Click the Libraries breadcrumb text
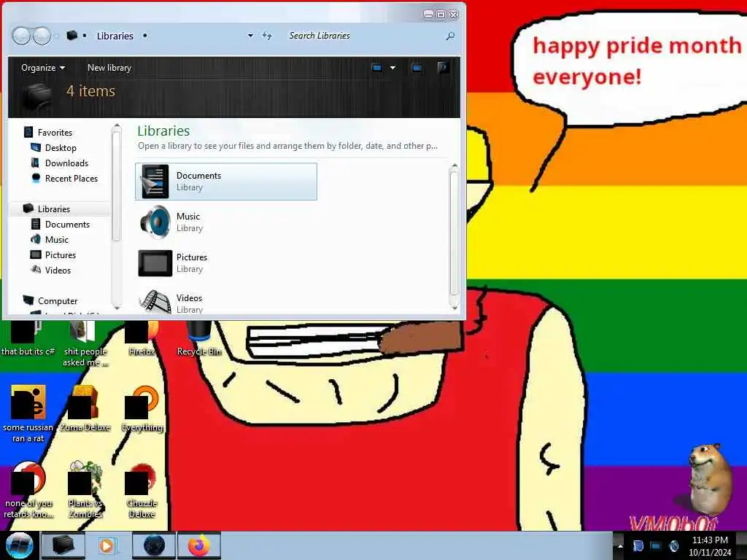Image resolution: width=747 pixels, height=560 pixels. pos(115,36)
